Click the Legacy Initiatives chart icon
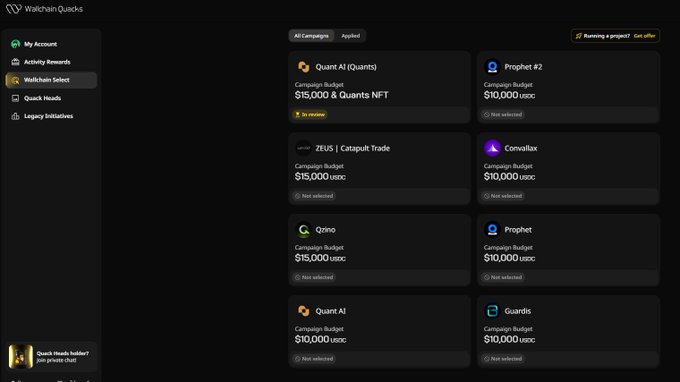680x382 pixels. point(16,116)
